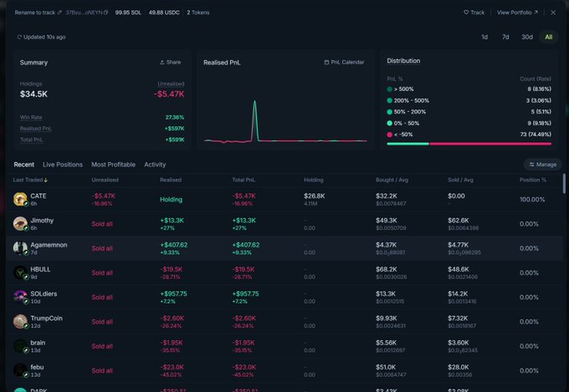
Task: Switch to the Activity tab
Action: (x=155, y=165)
